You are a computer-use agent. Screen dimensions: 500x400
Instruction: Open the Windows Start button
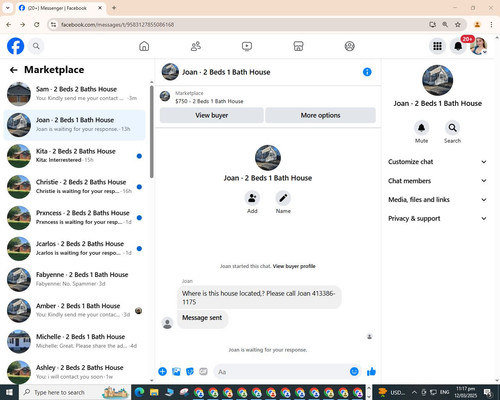click(9, 392)
